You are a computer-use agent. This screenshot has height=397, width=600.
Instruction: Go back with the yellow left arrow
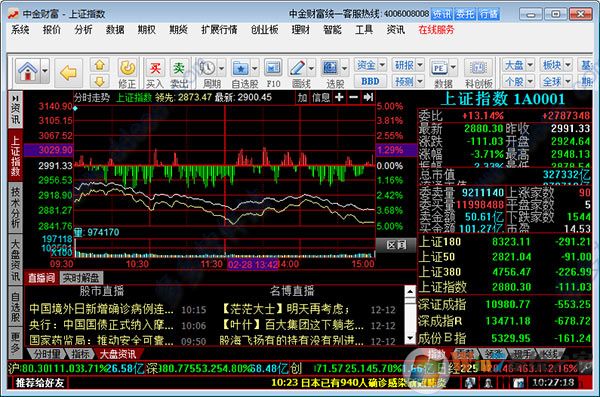tap(68, 72)
